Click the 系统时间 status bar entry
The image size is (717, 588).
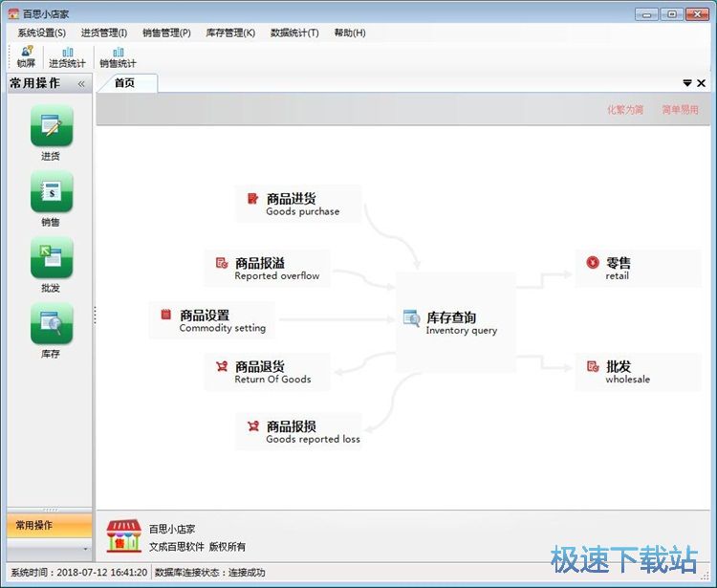[79, 573]
